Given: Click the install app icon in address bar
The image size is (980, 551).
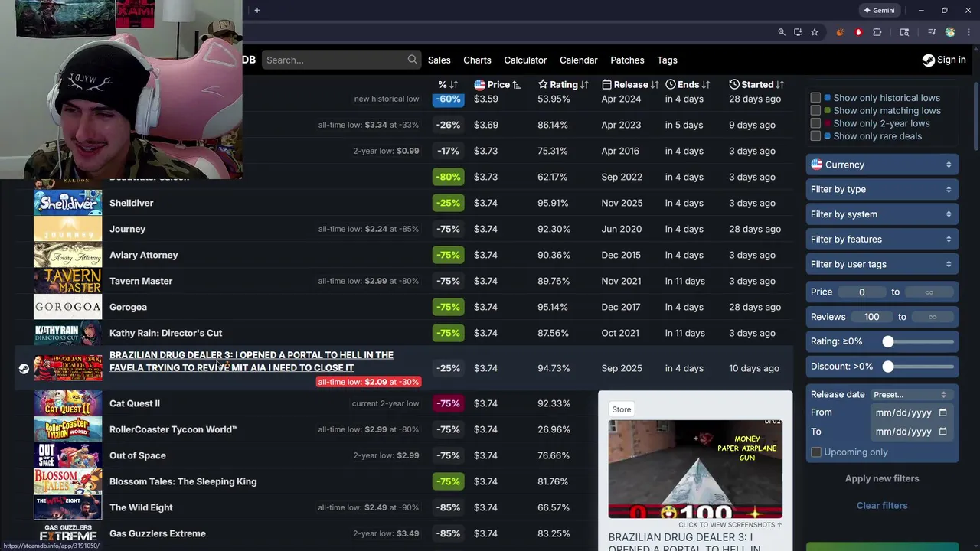Looking at the screenshot, I should click(798, 32).
